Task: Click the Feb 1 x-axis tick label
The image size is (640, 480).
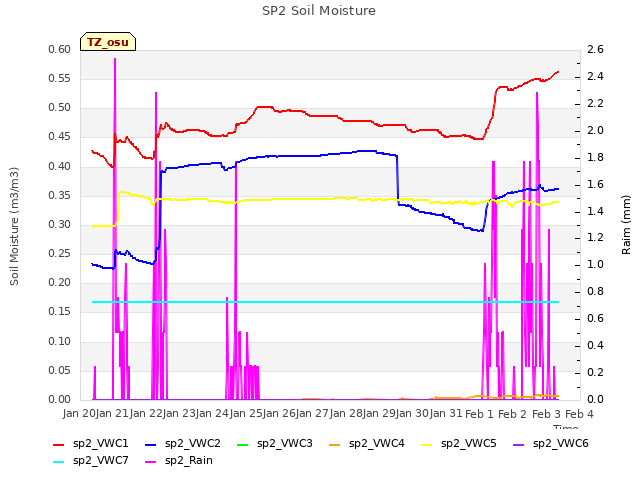Action: click(x=479, y=414)
